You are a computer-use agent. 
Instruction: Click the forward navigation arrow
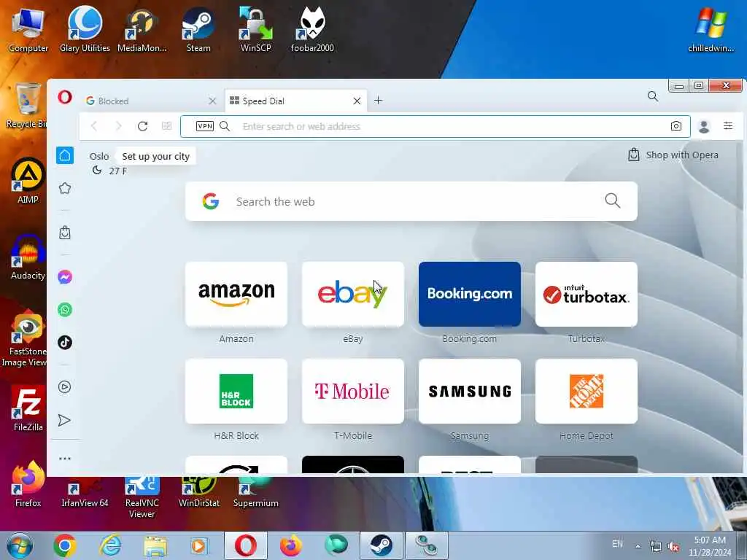click(x=118, y=126)
